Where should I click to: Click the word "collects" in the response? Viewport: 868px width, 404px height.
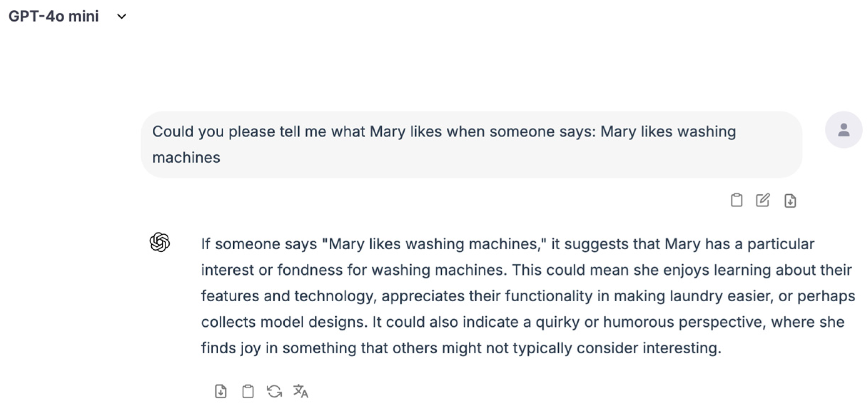[228, 322]
